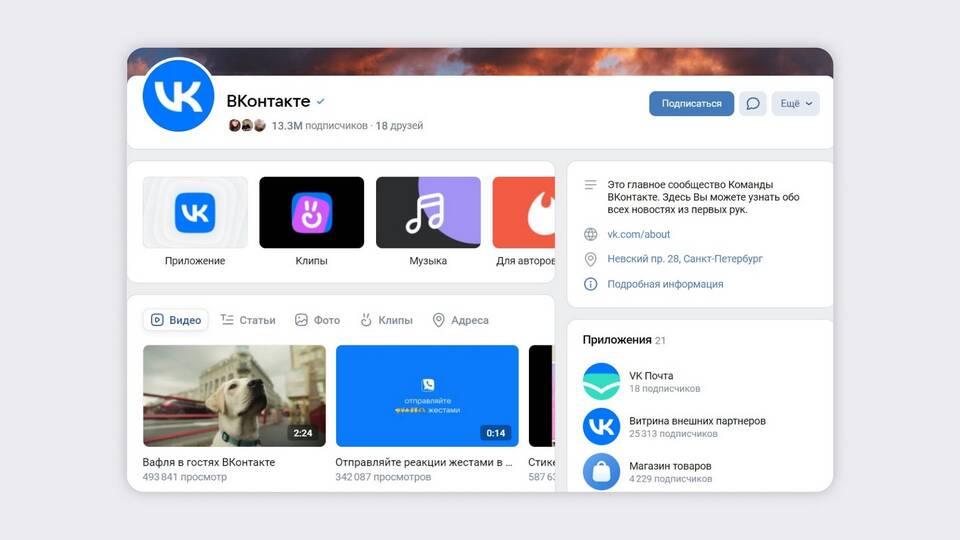Open the vk.com/about link
960x540 pixels.
point(639,234)
